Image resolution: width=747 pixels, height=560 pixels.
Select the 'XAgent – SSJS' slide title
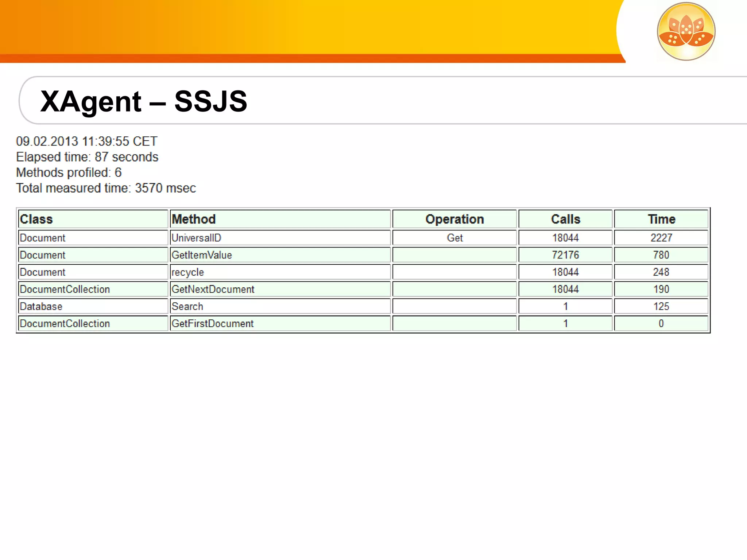[144, 101]
